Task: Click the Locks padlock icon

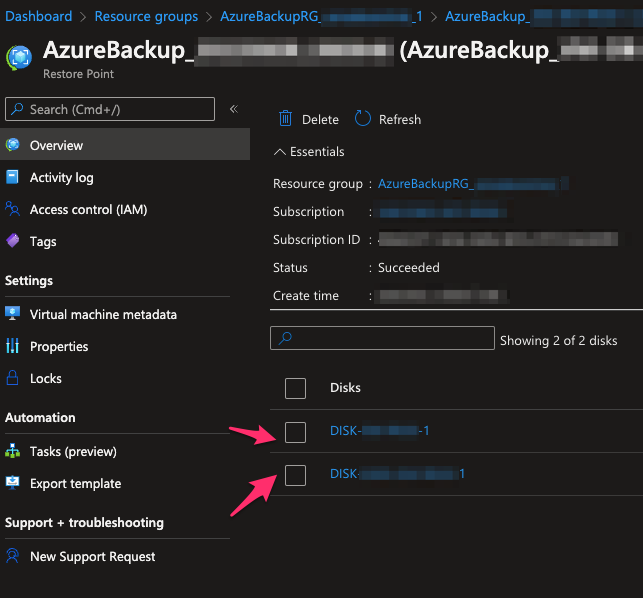Action: click(12, 378)
